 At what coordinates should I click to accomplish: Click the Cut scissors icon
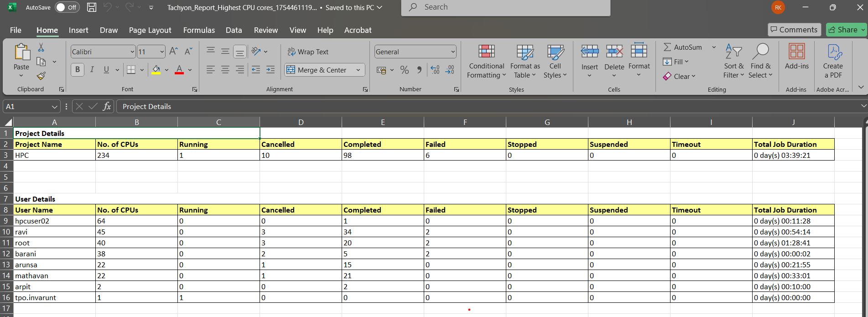(x=41, y=47)
